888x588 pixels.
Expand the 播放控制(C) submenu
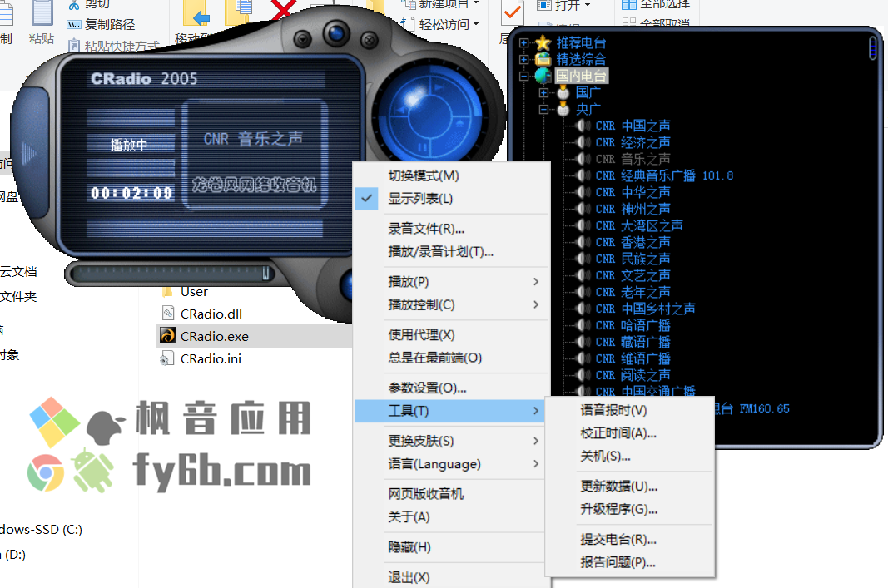tap(451, 304)
